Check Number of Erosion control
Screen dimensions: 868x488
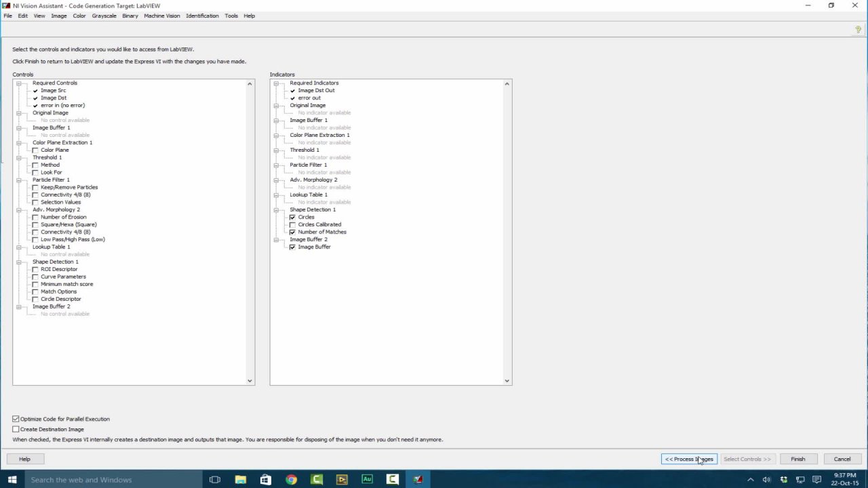[x=35, y=217]
